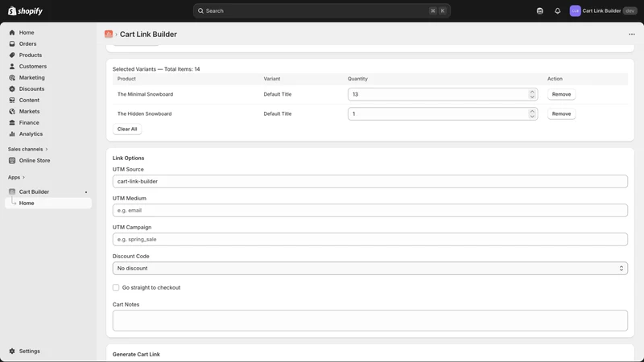Remove The Minimal Snowboard row
Image resolution: width=644 pixels, height=362 pixels.
click(x=561, y=94)
